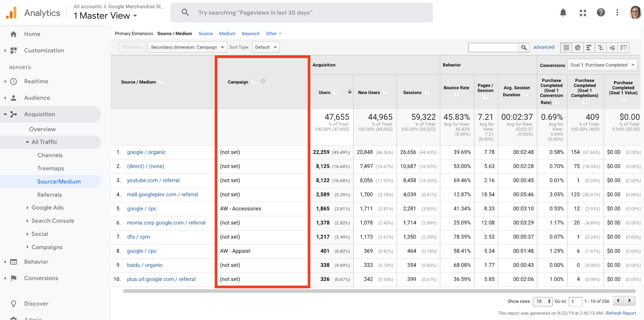This screenshot has width=644, height=320.
Task: Open the Goal 1 Purchase Completed dropdown
Action: pos(602,65)
